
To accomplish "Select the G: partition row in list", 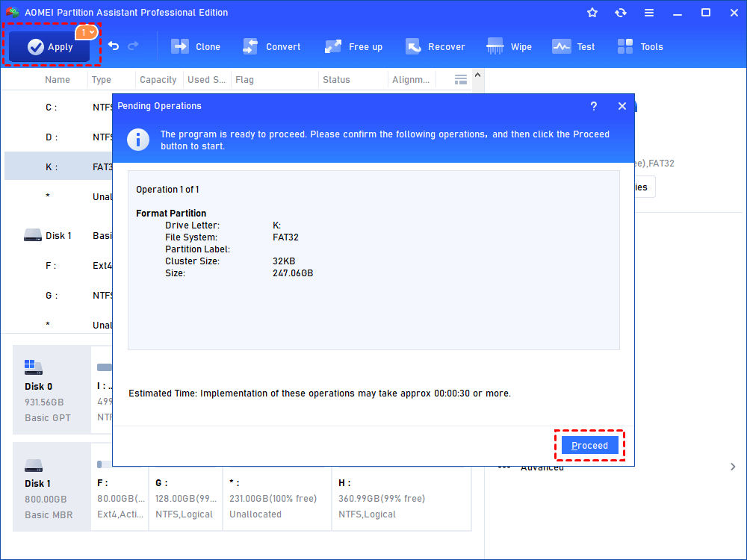I will (x=58, y=296).
